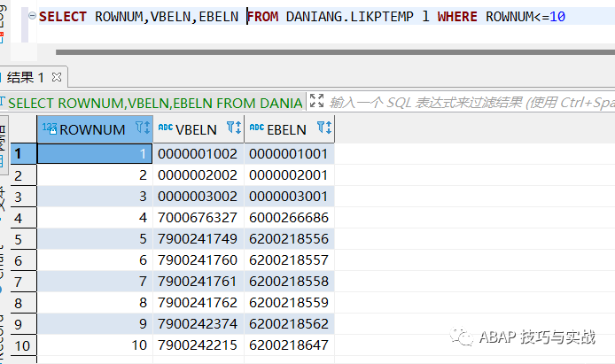
Task: Select row header 1
Action: [x=24, y=153]
